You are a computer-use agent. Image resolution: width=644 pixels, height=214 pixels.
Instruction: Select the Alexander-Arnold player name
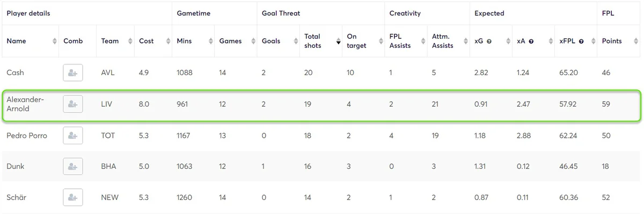[x=25, y=104]
